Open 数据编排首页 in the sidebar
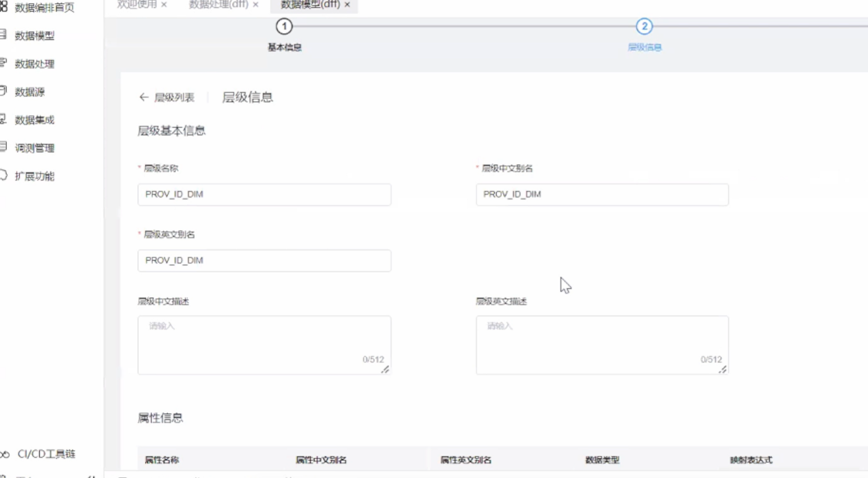 click(x=44, y=8)
